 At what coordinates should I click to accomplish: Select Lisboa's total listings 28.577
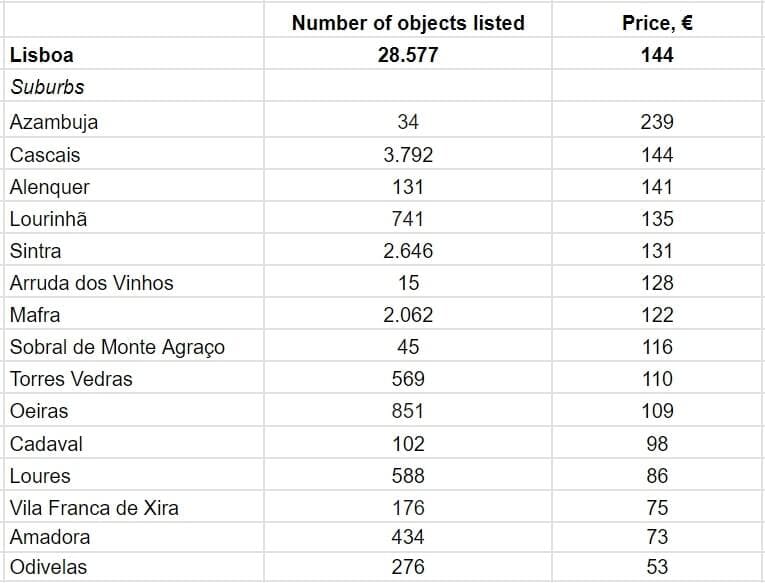pos(407,55)
